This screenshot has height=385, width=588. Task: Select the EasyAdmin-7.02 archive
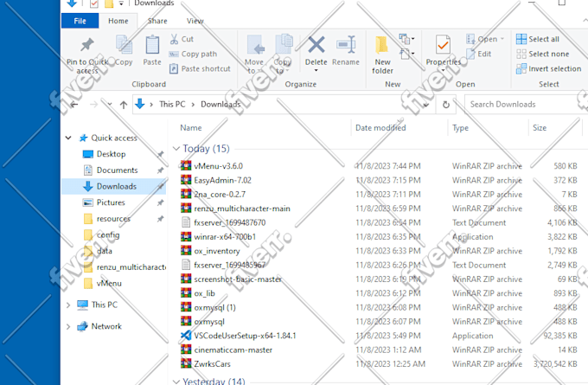[x=222, y=180]
